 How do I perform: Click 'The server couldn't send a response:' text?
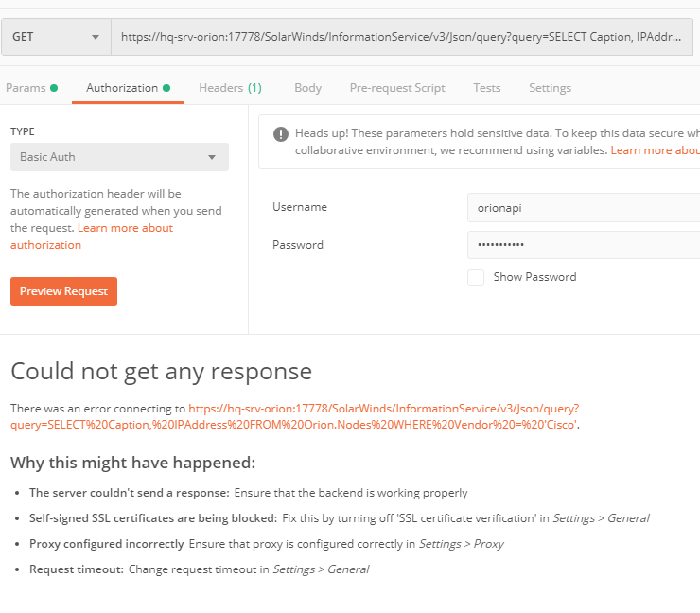click(x=130, y=493)
